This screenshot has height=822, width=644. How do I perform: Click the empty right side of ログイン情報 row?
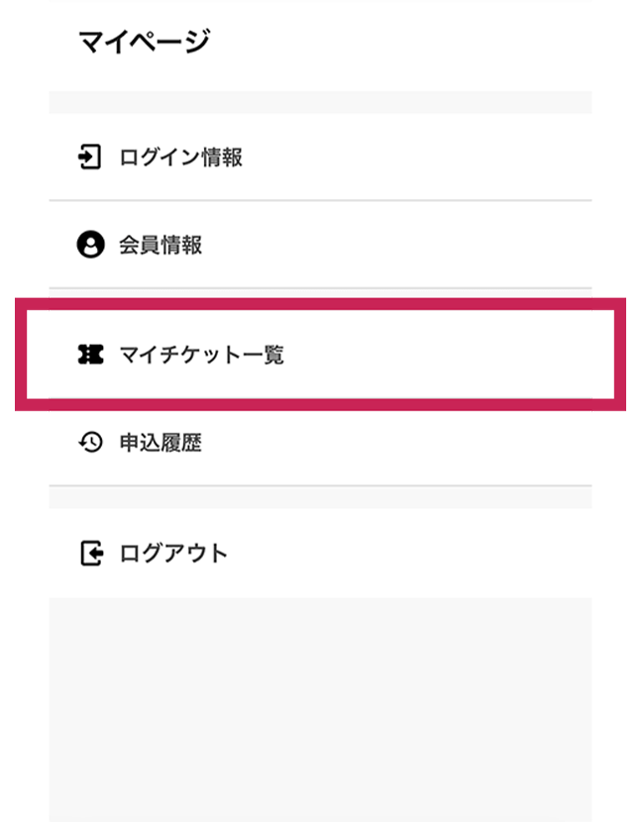pyautogui.click(x=446, y=156)
